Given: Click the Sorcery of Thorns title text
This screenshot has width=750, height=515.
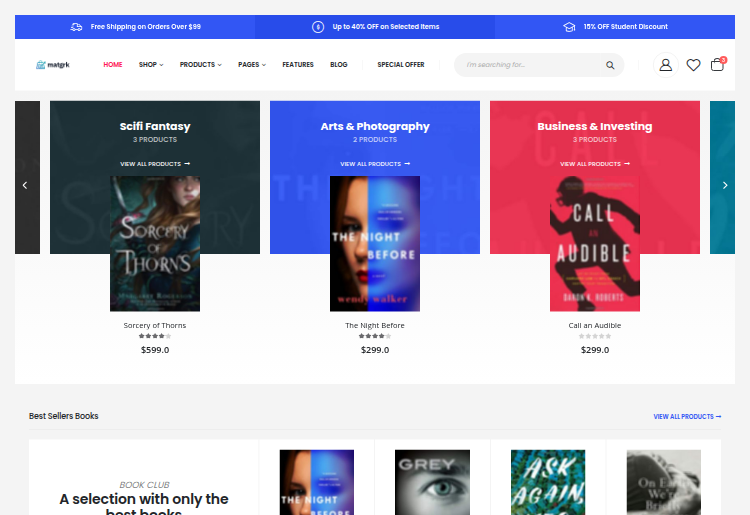Looking at the screenshot, I should [155, 326].
